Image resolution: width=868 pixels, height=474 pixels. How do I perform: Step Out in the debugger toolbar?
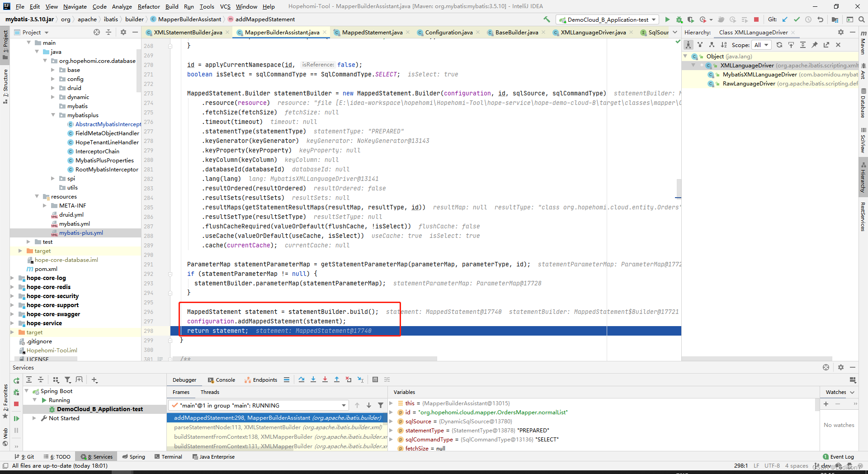tap(337, 379)
